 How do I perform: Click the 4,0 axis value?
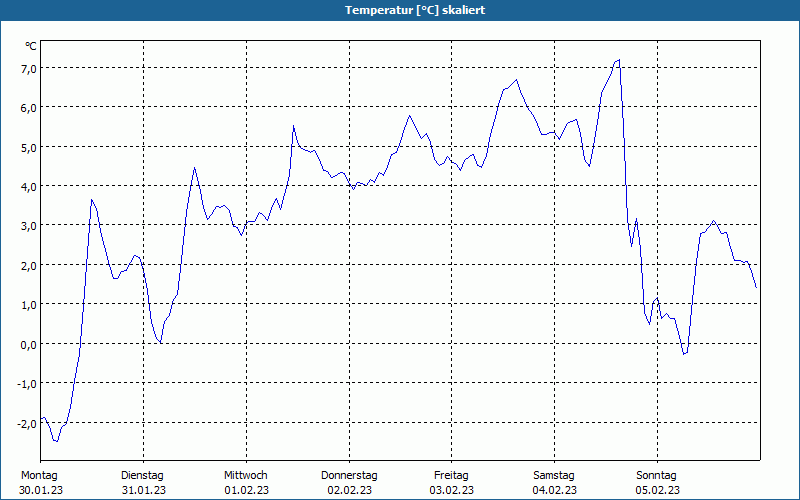click(28, 187)
